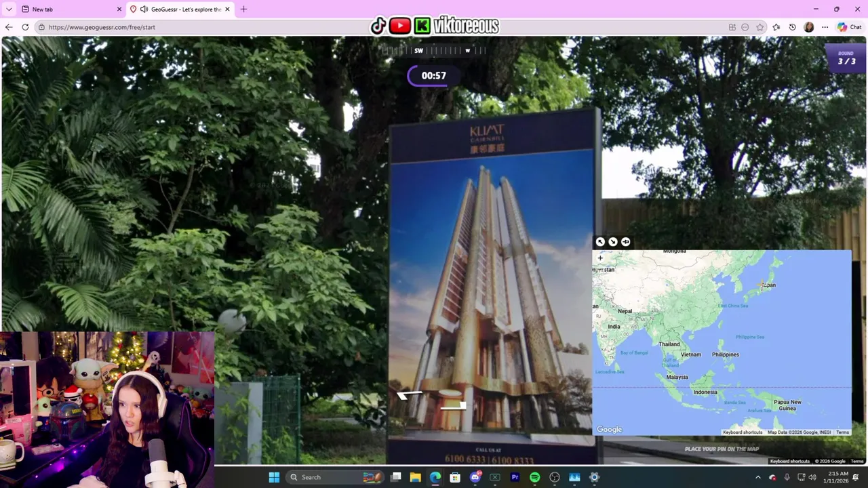
Task: Open the address bar more-options circle icon
Action: tap(745, 27)
